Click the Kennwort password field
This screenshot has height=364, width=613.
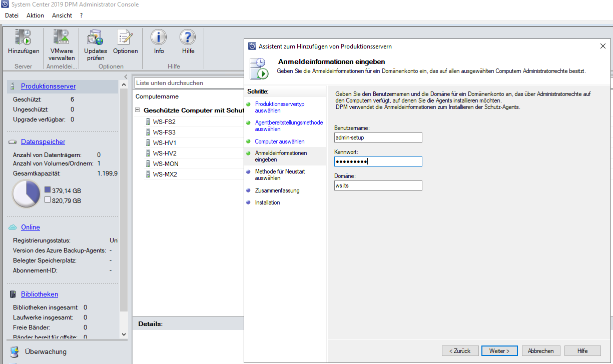click(x=378, y=161)
